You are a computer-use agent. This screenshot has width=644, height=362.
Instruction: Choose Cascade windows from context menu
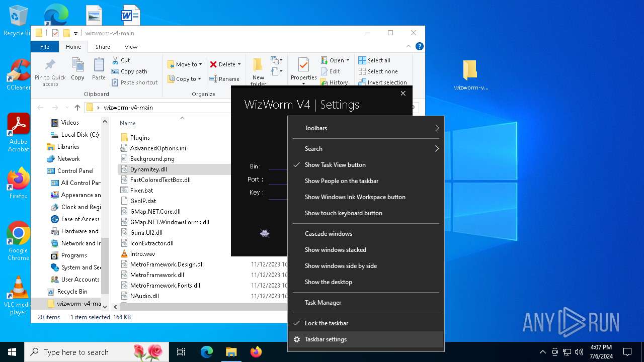point(366,234)
